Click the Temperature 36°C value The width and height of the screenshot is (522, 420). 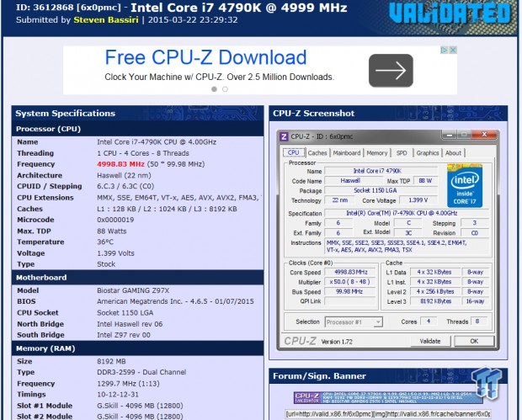(105, 242)
